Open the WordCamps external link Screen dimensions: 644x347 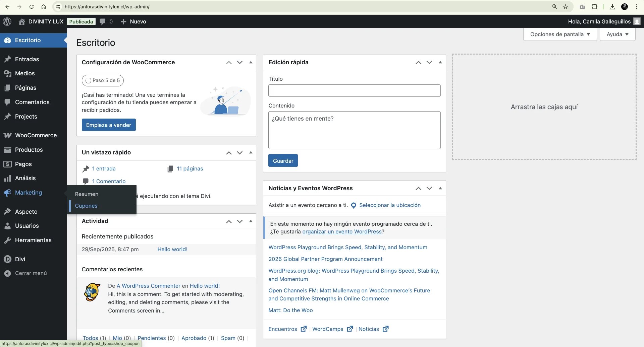[332, 329]
